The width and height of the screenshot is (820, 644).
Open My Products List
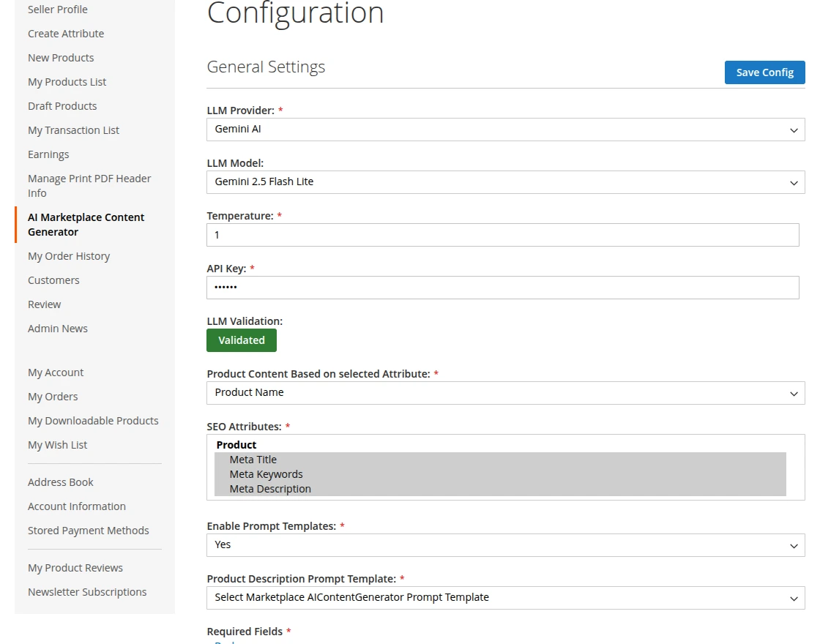tap(67, 82)
